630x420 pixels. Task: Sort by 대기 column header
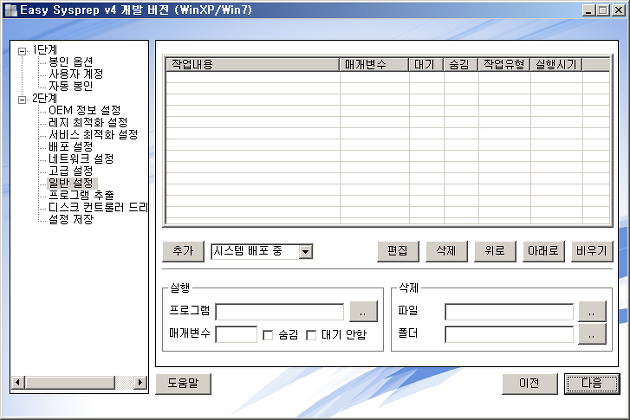[426, 64]
